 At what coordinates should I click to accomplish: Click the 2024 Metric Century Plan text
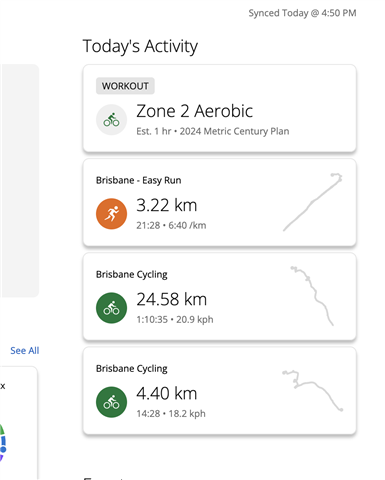coord(234,131)
